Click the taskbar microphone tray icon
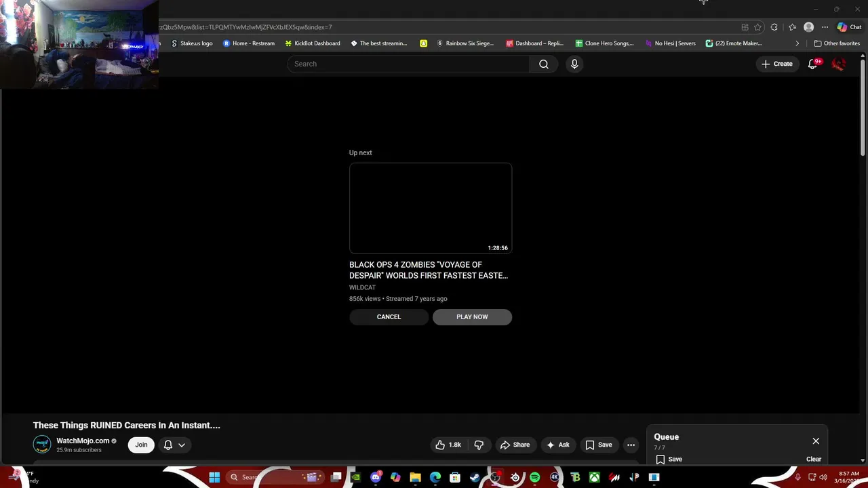The image size is (868, 488). coord(798,477)
